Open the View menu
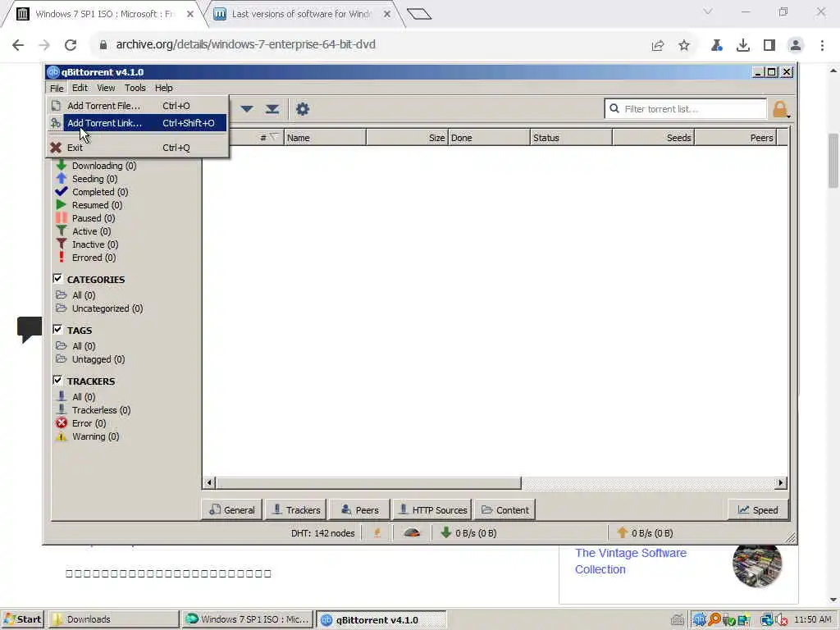 pos(106,88)
